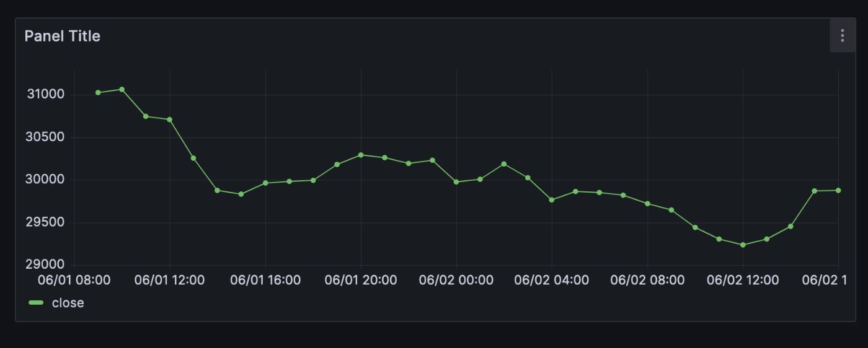Select the data point at 06/02 04:00
The width and height of the screenshot is (868, 348).
coord(552,200)
